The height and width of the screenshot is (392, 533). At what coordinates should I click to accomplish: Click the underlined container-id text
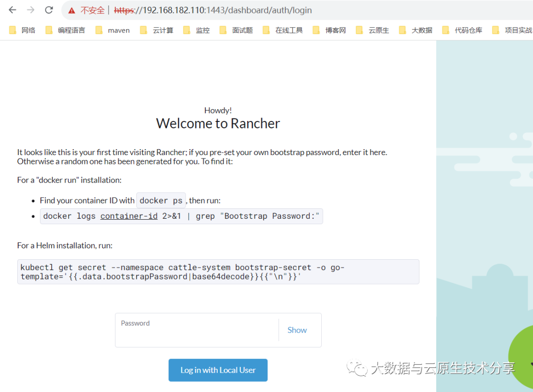[129, 216]
